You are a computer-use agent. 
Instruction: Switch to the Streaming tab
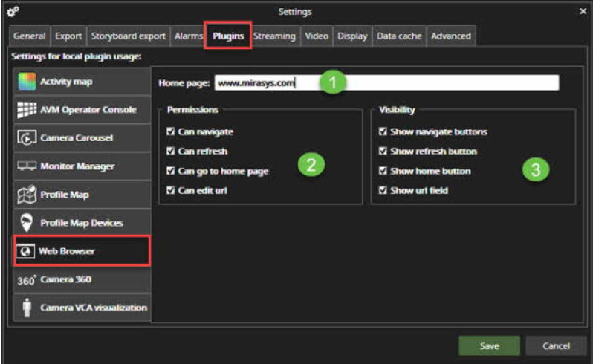click(x=273, y=36)
